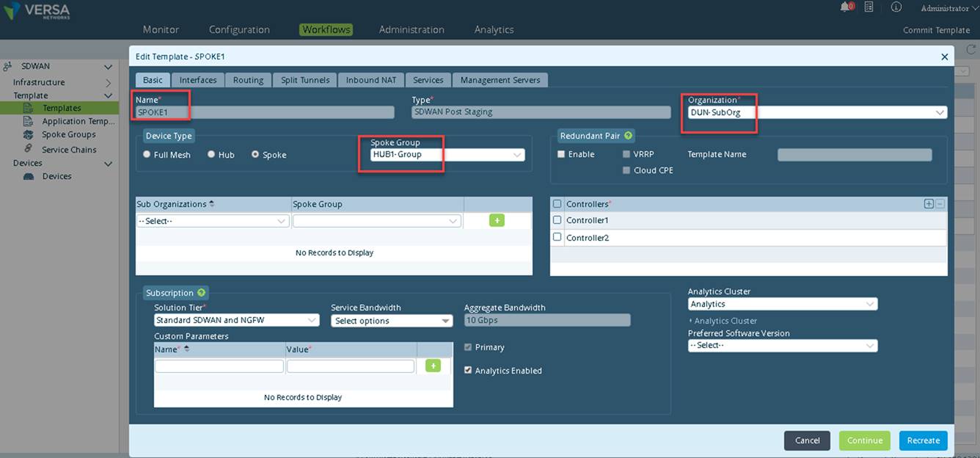Click the Recreate button
This screenshot has width=980, height=458.
point(923,440)
